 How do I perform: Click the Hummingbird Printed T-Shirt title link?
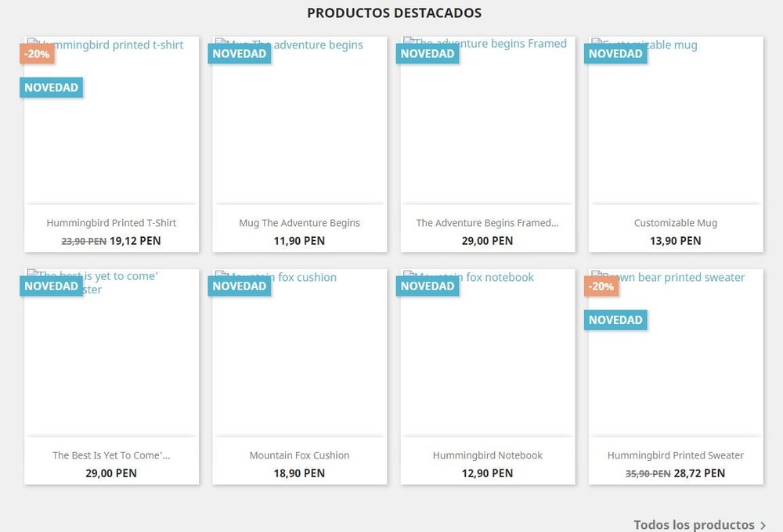pos(111,223)
